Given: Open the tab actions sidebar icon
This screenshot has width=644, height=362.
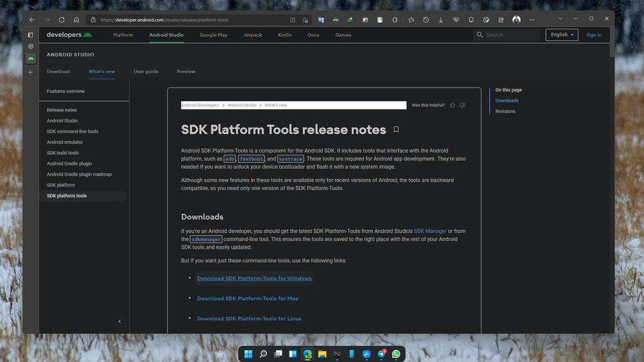Looking at the screenshot, I should pos(30,35).
